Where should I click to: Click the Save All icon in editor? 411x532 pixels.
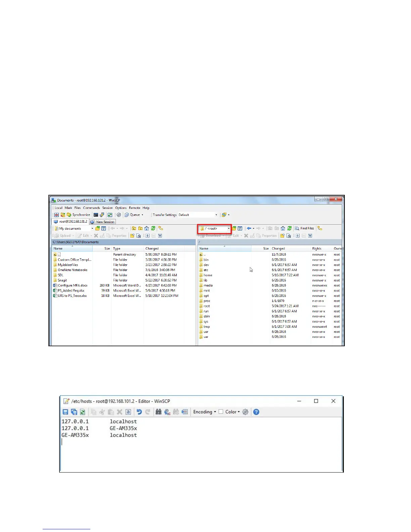click(x=74, y=412)
